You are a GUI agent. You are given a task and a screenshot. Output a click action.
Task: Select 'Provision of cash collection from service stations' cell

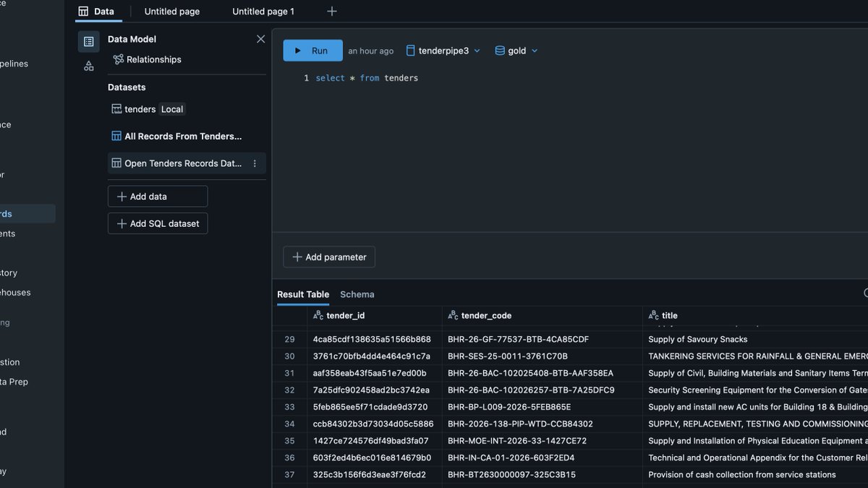point(754,475)
